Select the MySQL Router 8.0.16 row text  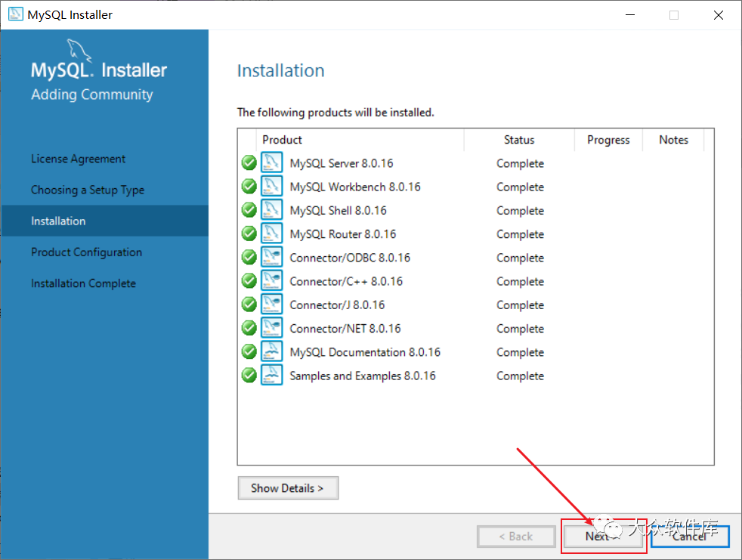tap(342, 234)
